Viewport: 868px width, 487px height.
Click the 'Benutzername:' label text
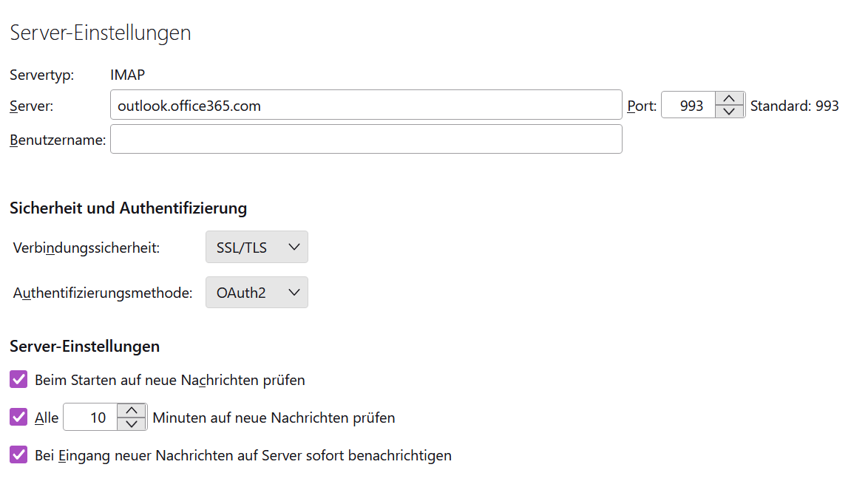click(58, 140)
